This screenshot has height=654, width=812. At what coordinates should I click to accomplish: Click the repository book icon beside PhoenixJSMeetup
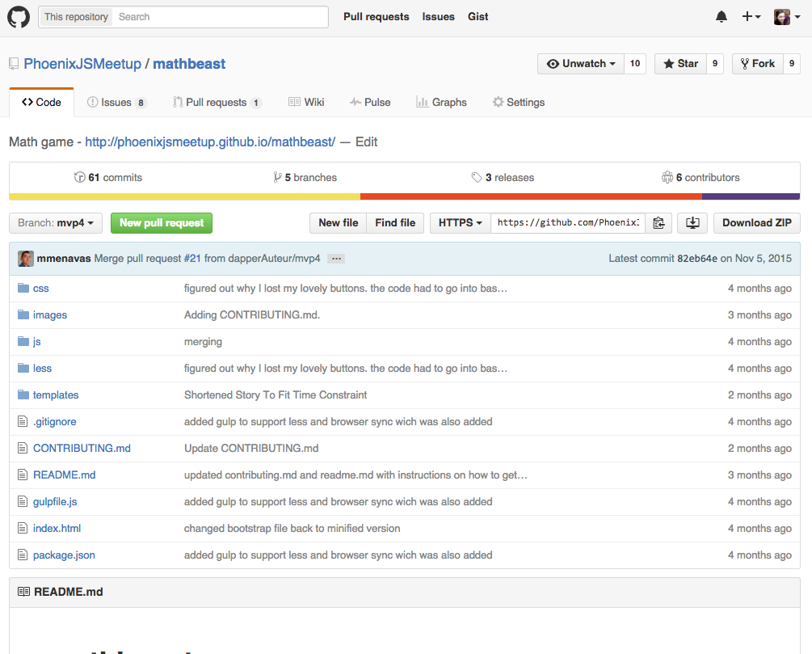pyautogui.click(x=14, y=64)
